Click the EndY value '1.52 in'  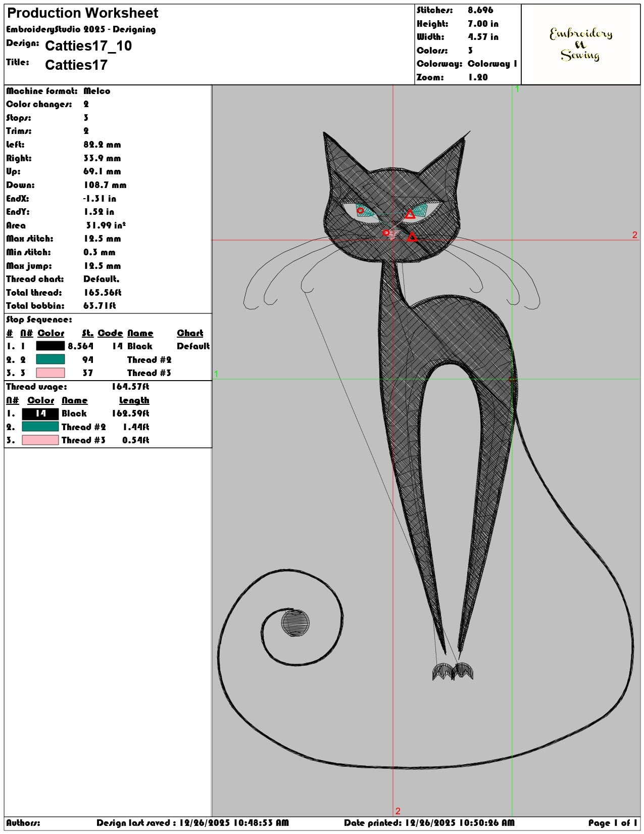pyautogui.click(x=98, y=212)
